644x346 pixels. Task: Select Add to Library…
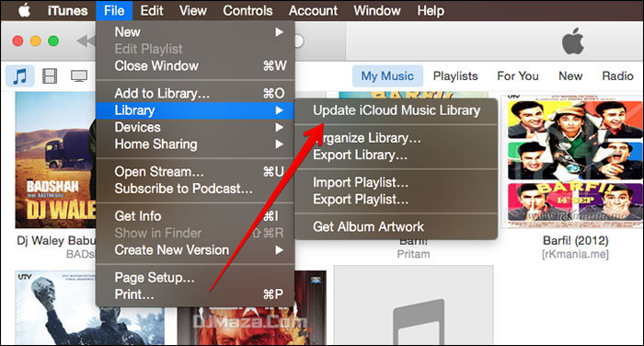[195, 93]
